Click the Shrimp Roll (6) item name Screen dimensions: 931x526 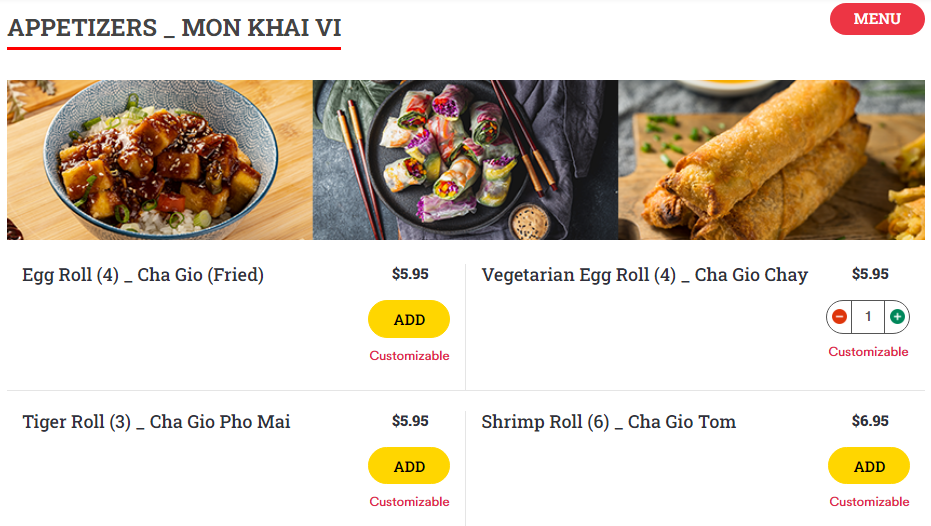click(608, 422)
